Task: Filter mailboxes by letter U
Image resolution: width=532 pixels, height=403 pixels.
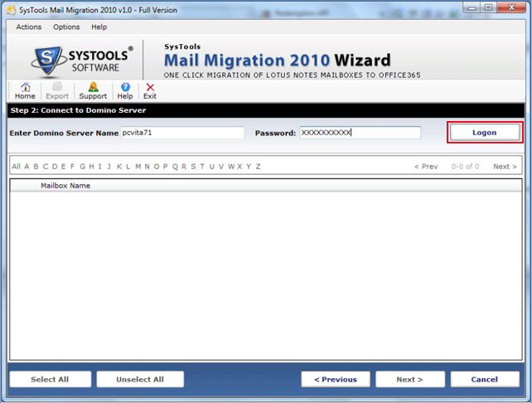Action: tap(211, 167)
